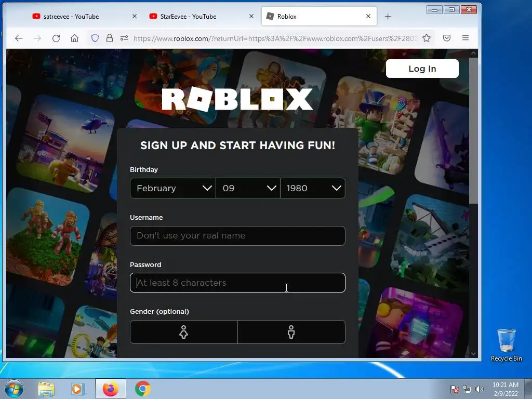This screenshot has height=399, width=532.
Task: Open a new browser tab
Action: coord(388,16)
